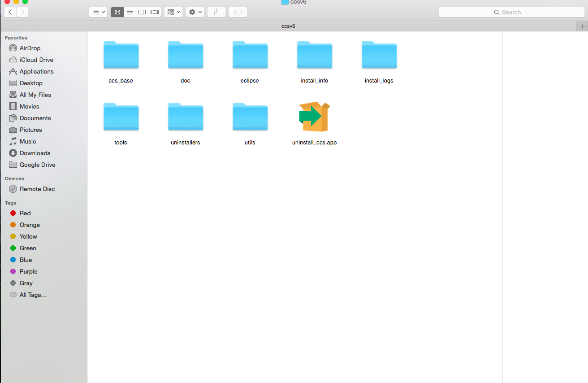Select the ccsv6 tab
Viewport: 588px width, 383px height.
[288, 26]
